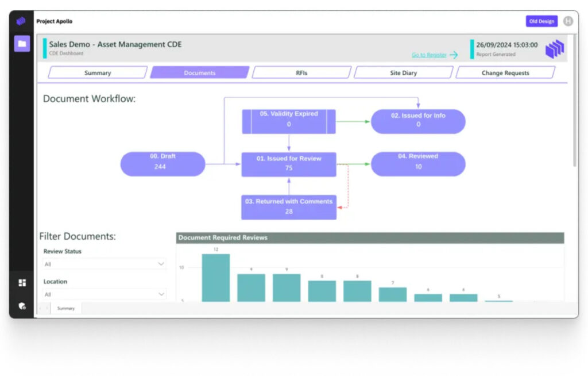Click the Old Design button
Screen dimensions: 588x376
tap(541, 21)
